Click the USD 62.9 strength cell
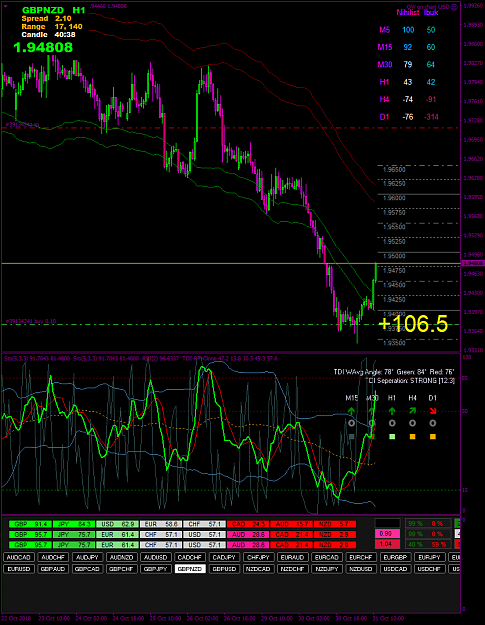 tap(117, 524)
